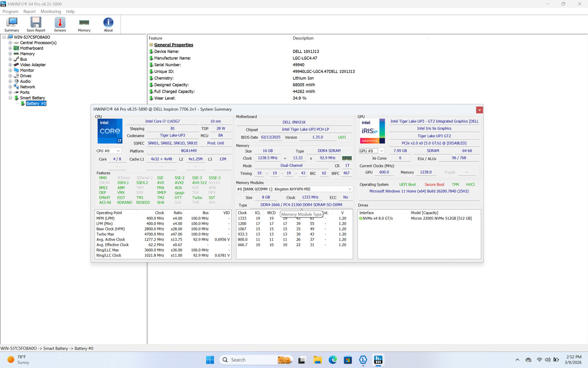Click the battery icon beside Smart Battery
This screenshot has height=368, width=588.
click(x=16, y=98)
